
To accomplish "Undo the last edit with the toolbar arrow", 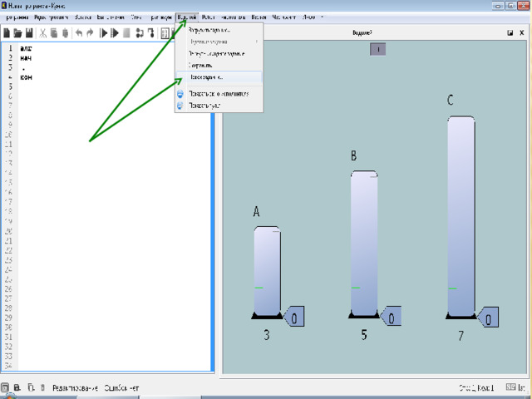I will (x=79, y=33).
